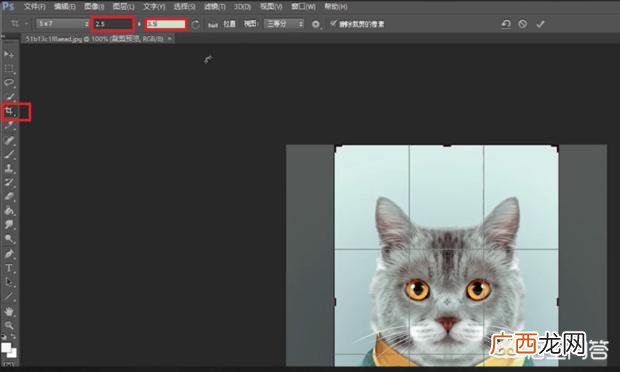The width and height of the screenshot is (620, 372).
Task: Commit the crop with the checkmark
Action: tap(540, 24)
